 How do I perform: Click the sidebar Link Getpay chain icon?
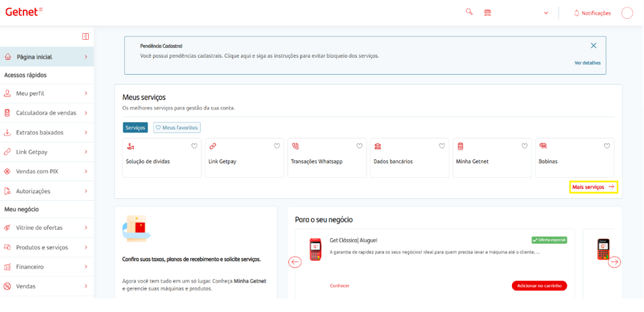(7, 152)
